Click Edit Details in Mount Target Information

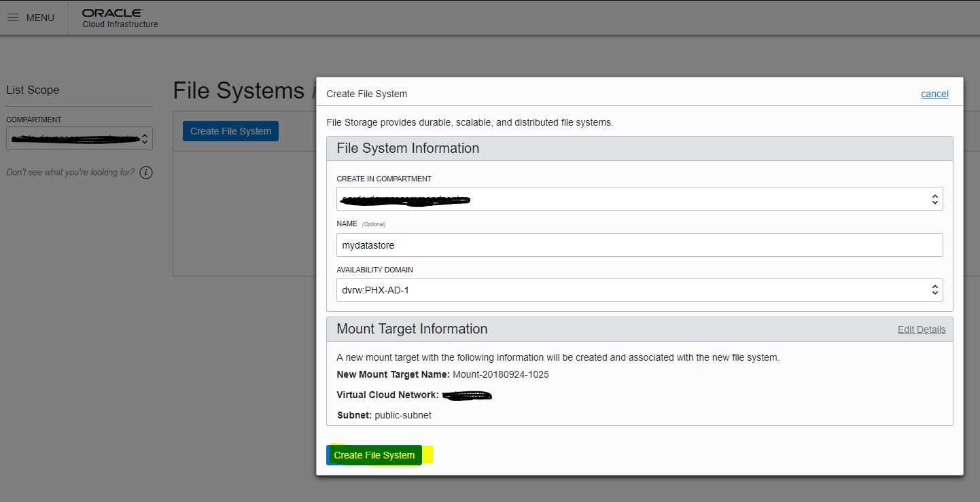922,329
